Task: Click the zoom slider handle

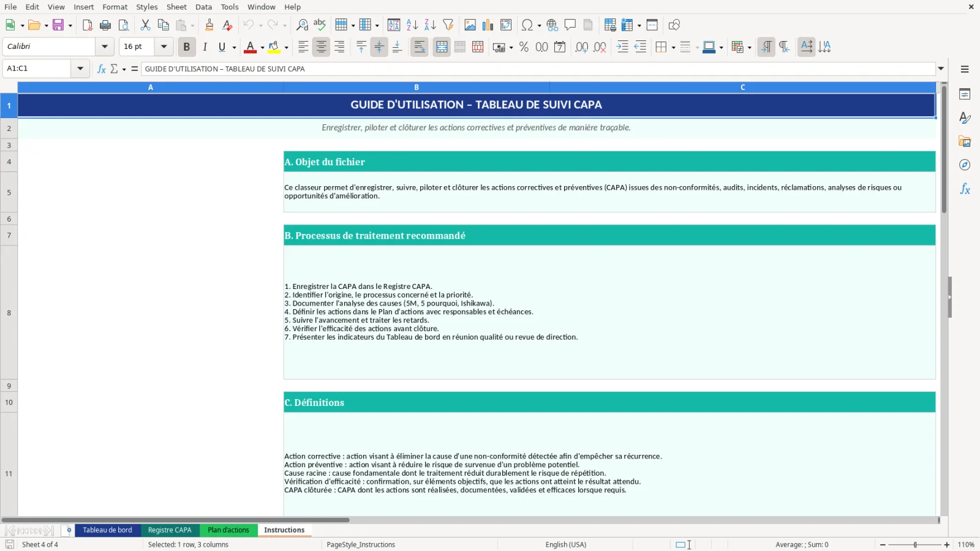Action: click(915, 544)
